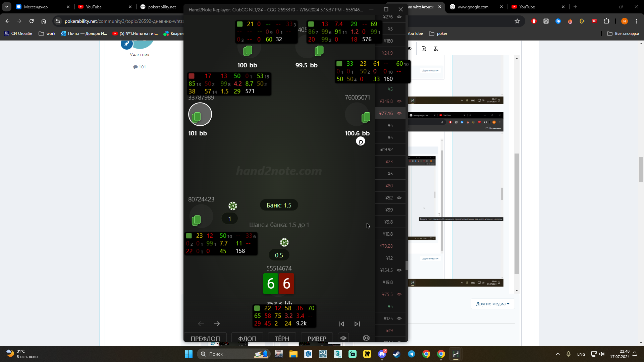Open replayer settings gear
Viewport: 644px width, 362px height.
point(366,338)
